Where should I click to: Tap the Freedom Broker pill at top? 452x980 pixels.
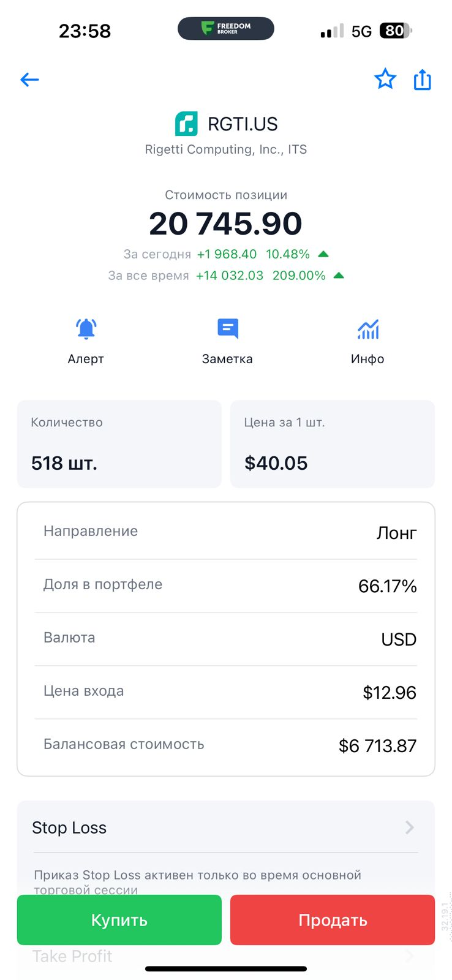tap(226, 29)
